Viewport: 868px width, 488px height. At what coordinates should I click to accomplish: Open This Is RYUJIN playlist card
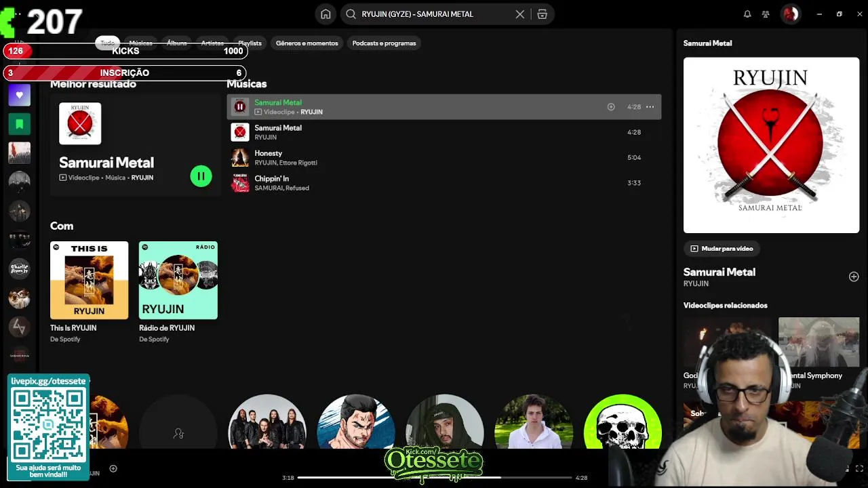coord(89,291)
